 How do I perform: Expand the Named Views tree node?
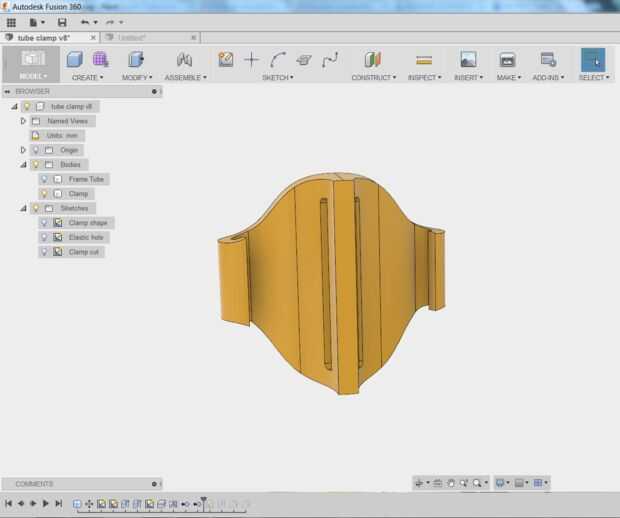[23, 121]
